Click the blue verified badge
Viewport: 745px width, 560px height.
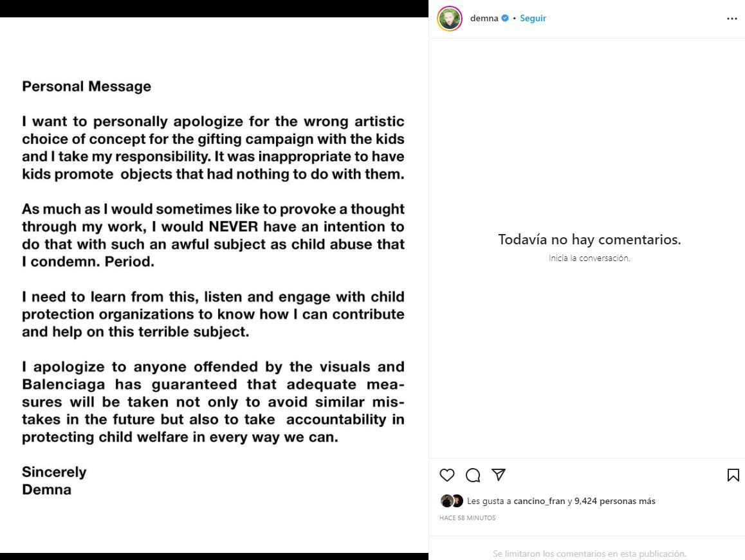coord(505,18)
